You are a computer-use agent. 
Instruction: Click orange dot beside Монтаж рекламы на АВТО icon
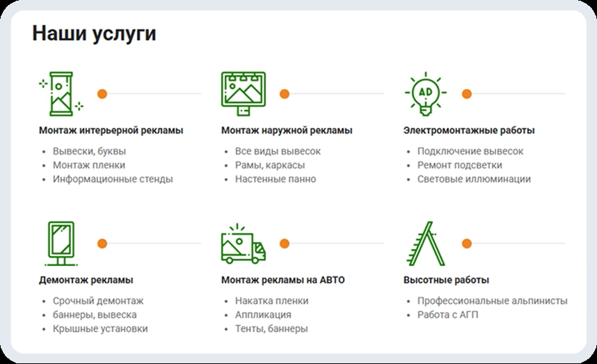click(x=285, y=244)
